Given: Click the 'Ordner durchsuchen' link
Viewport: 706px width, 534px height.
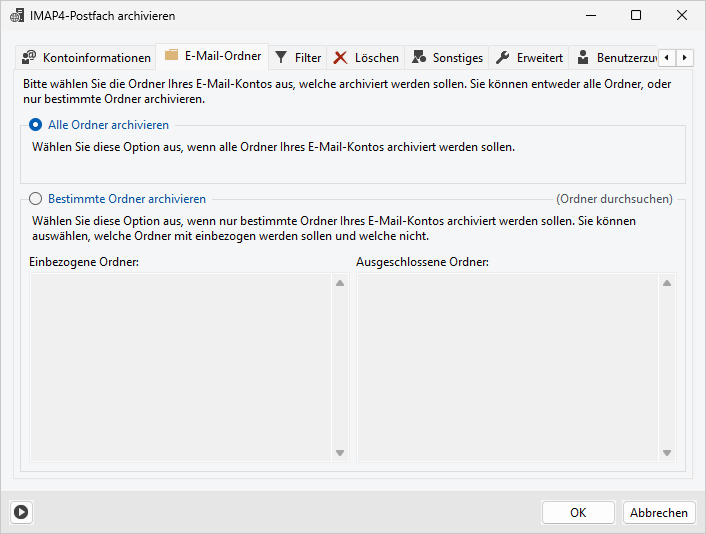Looking at the screenshot, I should [x=614, y=199].
